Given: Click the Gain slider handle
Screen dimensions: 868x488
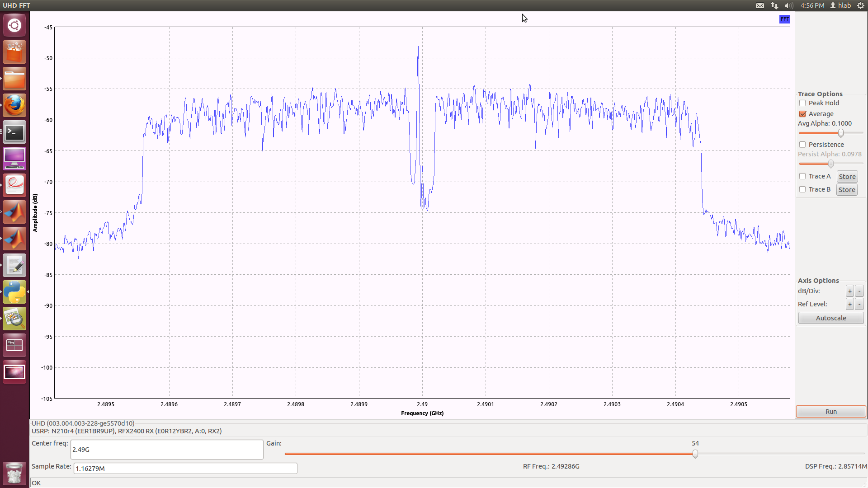Looking at the screenshot, I should click(695, 454).
